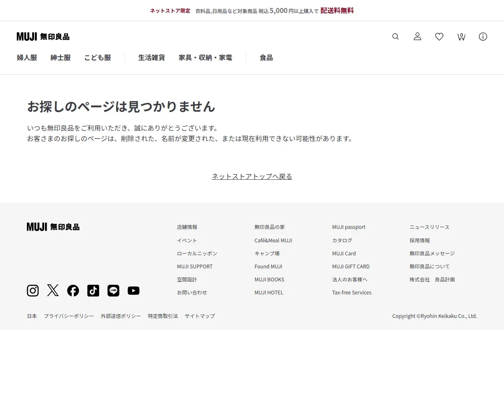Open MUJI Instagram page icon
Screen dimensions: 504x420
pos(33,291)
